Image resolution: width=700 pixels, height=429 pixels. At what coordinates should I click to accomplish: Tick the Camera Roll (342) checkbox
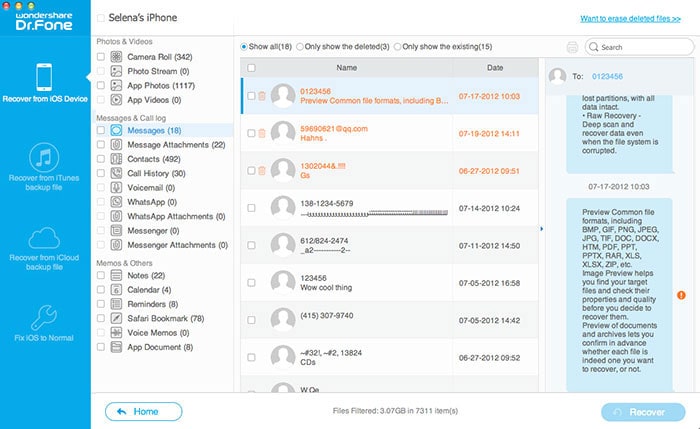tap(101, 57)
